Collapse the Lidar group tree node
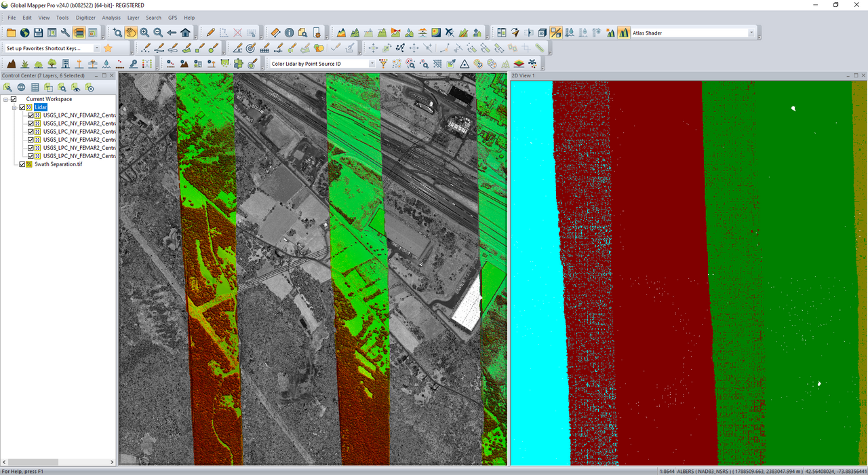Viewport: 868px width, 475px height. pyautogui.click(x=14, y=107)
